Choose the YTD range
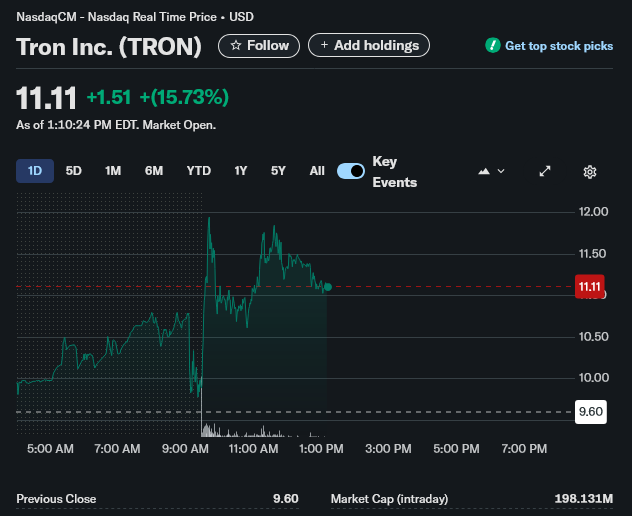 tap(199, 171)
